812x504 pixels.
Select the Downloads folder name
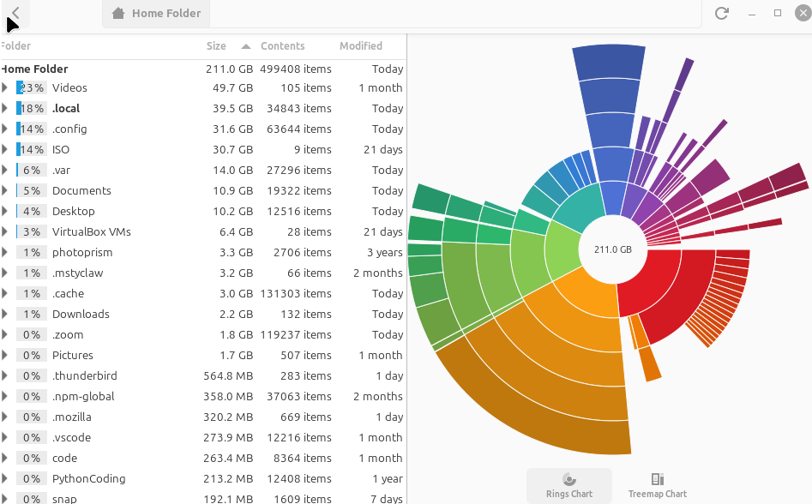point(81,314)
